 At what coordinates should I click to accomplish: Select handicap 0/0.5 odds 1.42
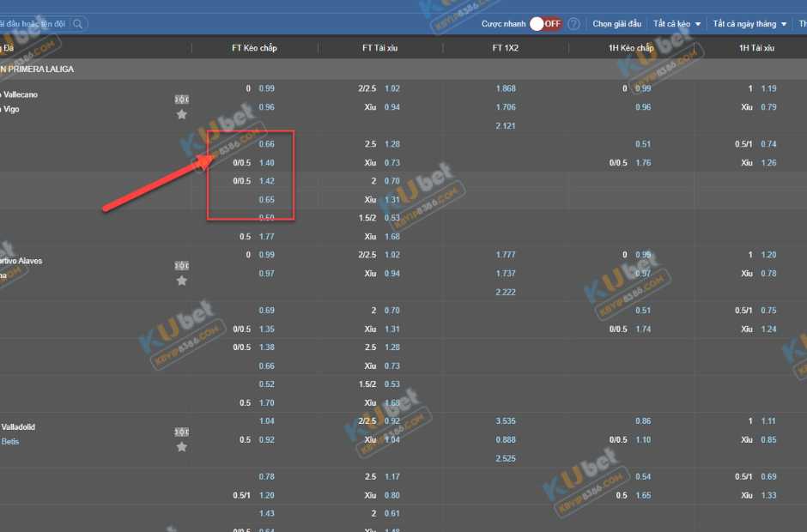(x=267, y=181)
